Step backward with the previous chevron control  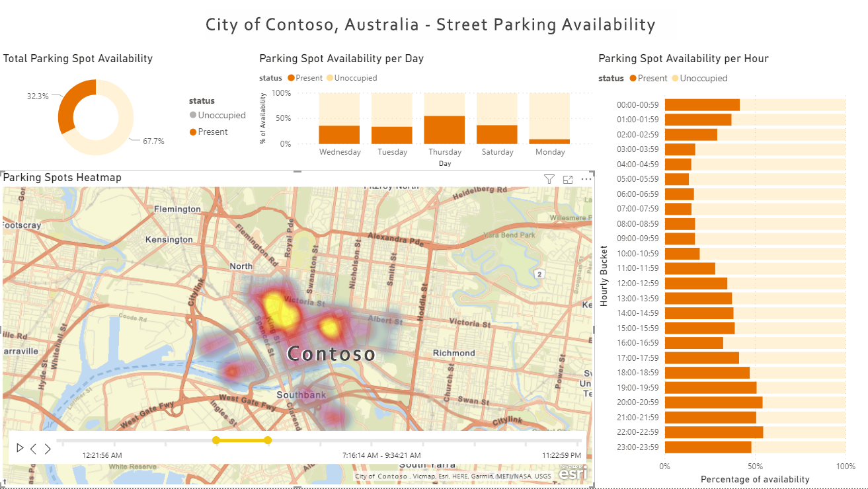click(32, 448)
